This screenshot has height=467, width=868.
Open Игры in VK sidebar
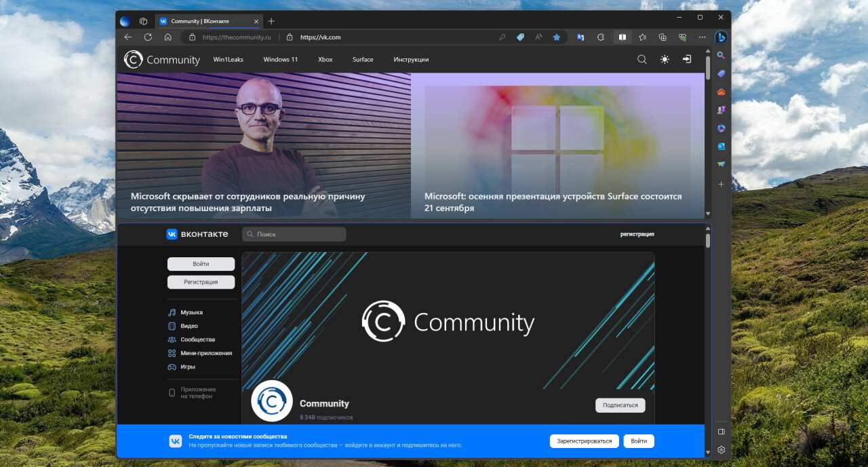[182, 367]
